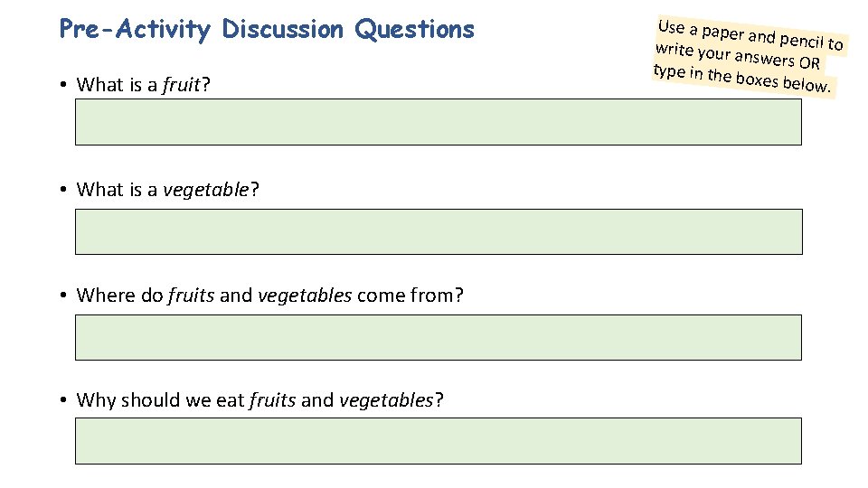Click the italic word "fruit" in the first question

[182, 85]
